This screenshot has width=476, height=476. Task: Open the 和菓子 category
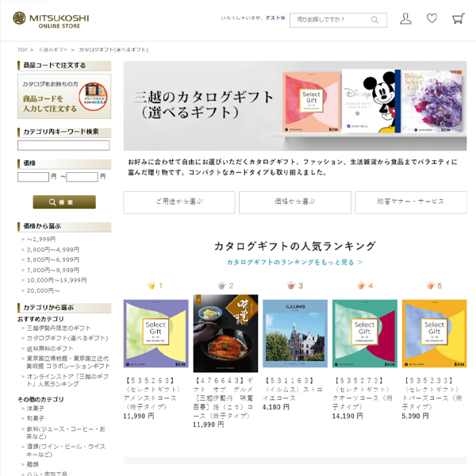click(x=35, y=418)
